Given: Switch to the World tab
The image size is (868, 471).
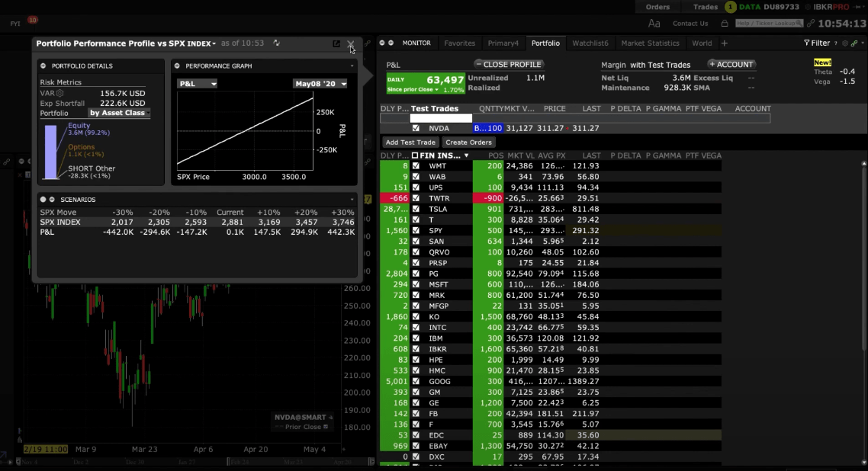Looking at the screenshot, I should pos(702,43).
